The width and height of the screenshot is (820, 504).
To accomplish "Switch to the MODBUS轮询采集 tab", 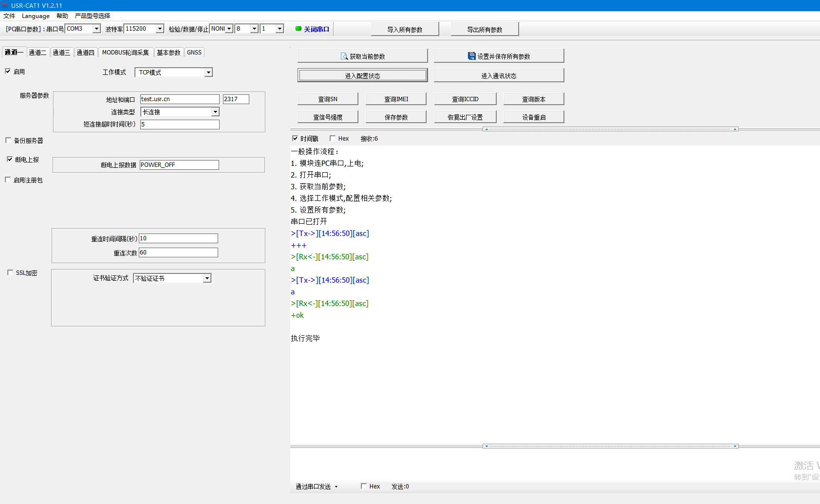I will (125, 53).
